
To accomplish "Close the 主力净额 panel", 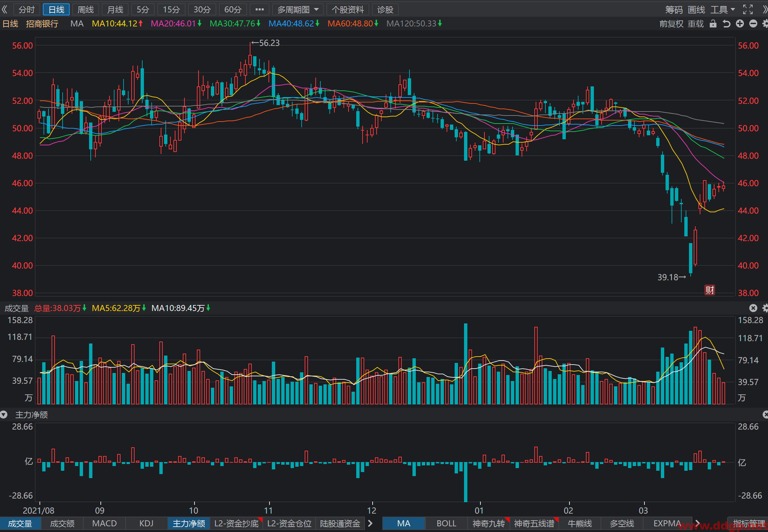I will pyautogui.click(x=765, y=415).
